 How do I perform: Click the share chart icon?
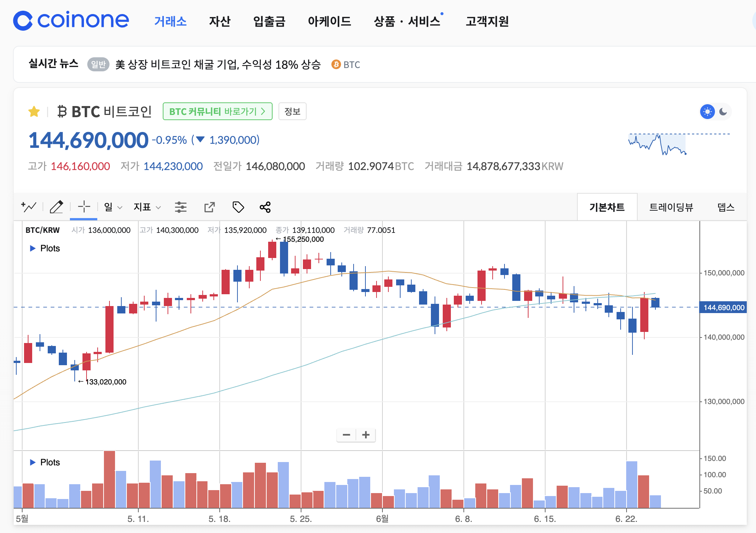(x=265, y=207)
